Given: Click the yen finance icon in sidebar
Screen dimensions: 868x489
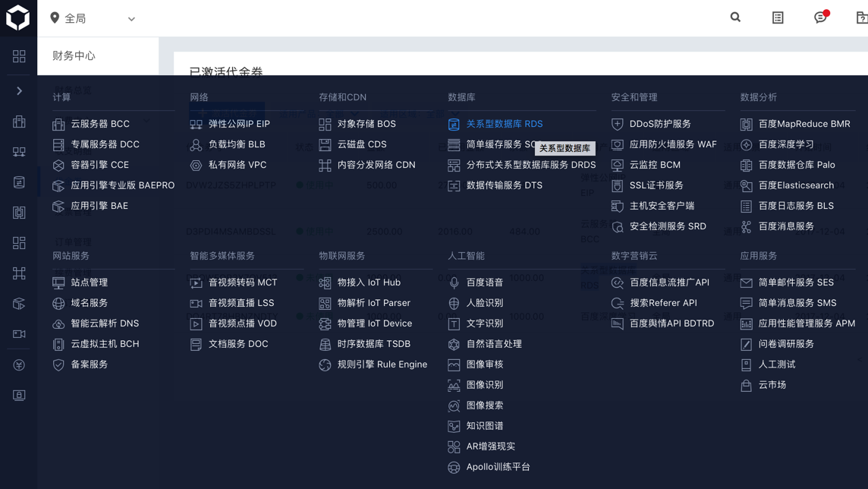Looking at the screenshot, I should 19,365.
